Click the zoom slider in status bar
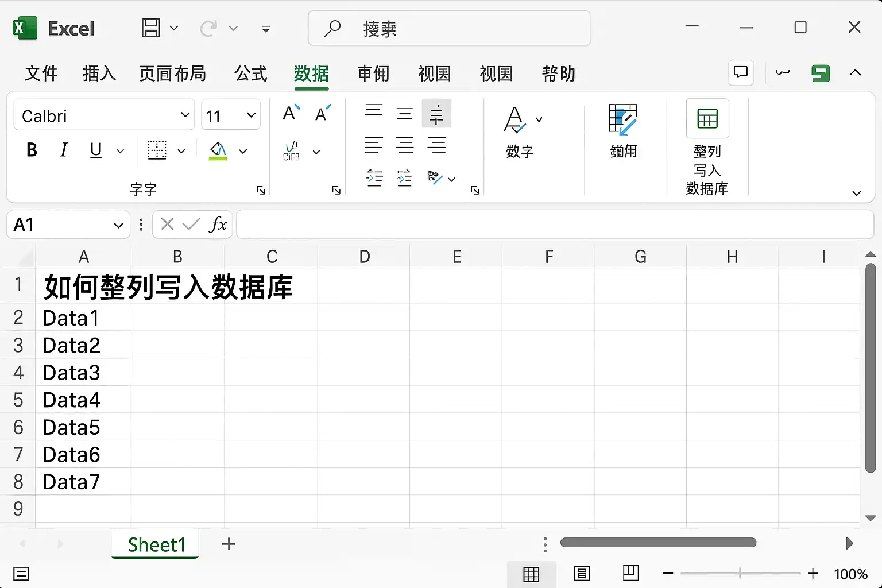 [740, 573]
